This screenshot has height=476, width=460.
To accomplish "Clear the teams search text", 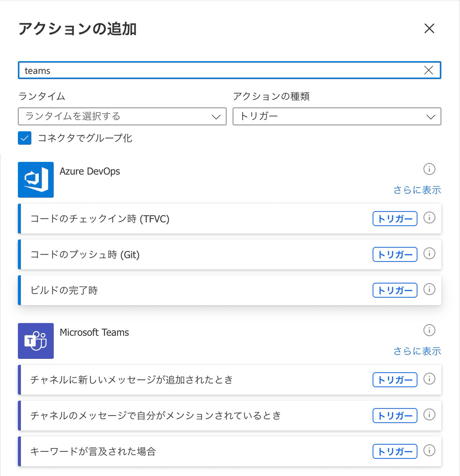I will tap(429, 70).
